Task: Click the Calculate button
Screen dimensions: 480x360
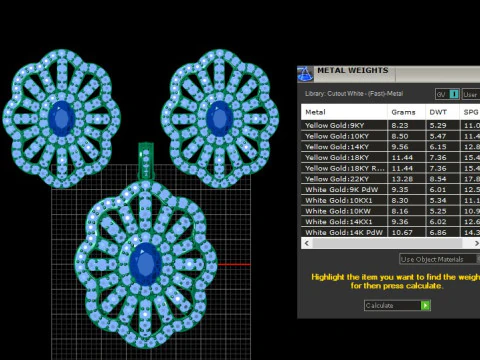Action: pyautogui.click(x=397, y=305)
